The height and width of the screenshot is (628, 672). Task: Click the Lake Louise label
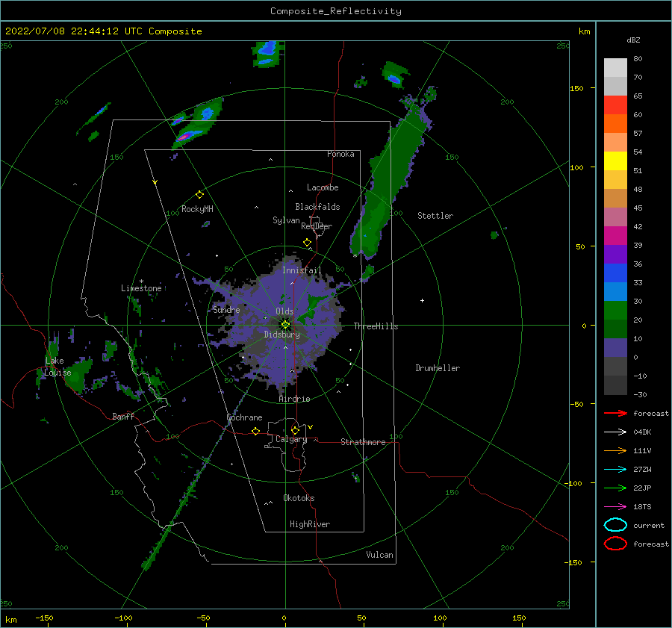click(x=57, y=367)
